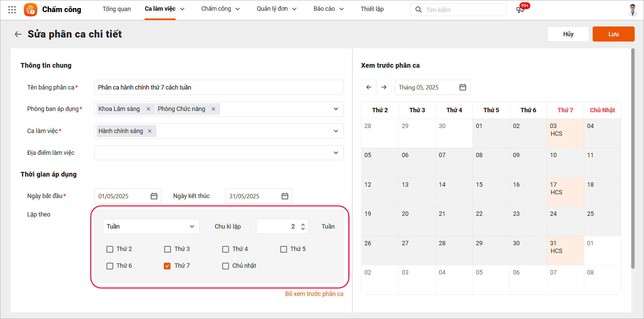This screenshot has height=319, width=644.
Task: Open the app launcher grid icon
Action: click(x=12, y=10)
